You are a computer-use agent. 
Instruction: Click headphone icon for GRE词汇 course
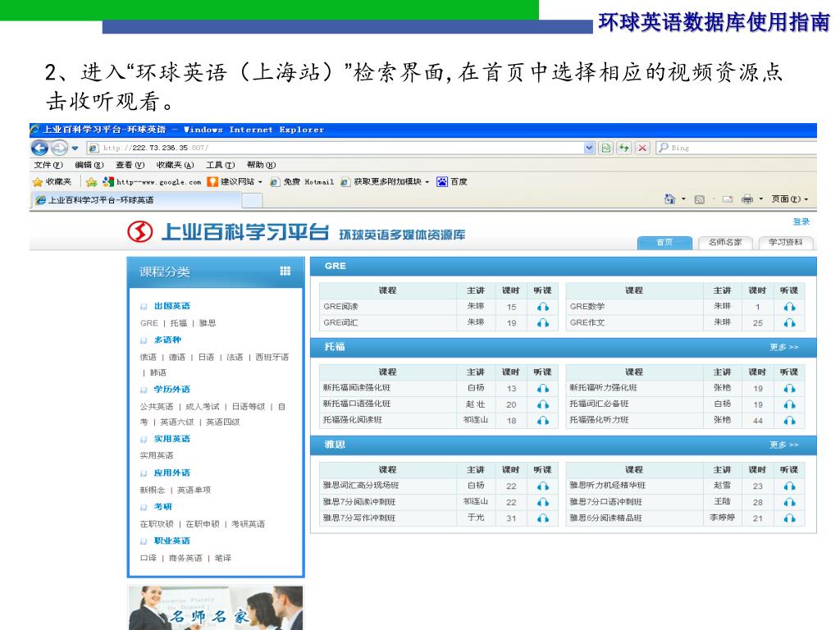point(543,323)
